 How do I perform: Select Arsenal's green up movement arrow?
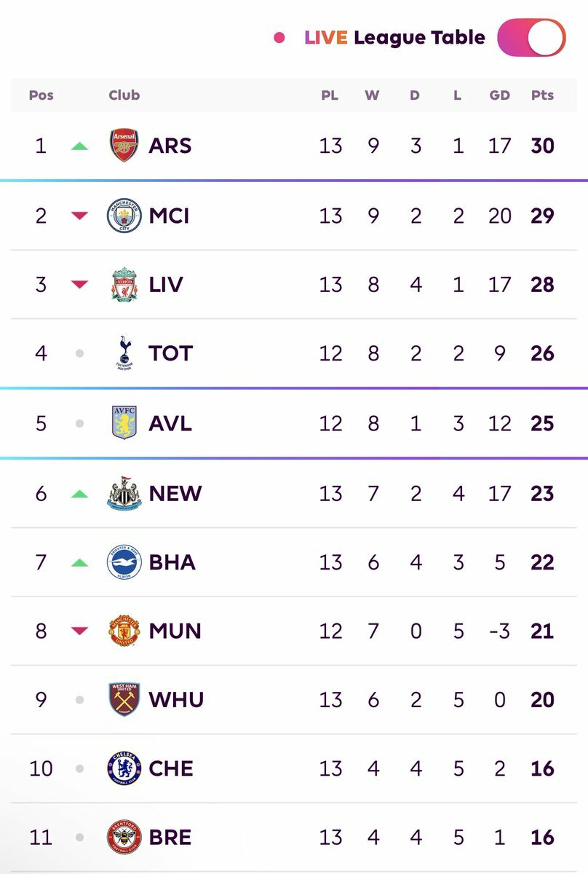pyautogui.click(x=79, y=146)
